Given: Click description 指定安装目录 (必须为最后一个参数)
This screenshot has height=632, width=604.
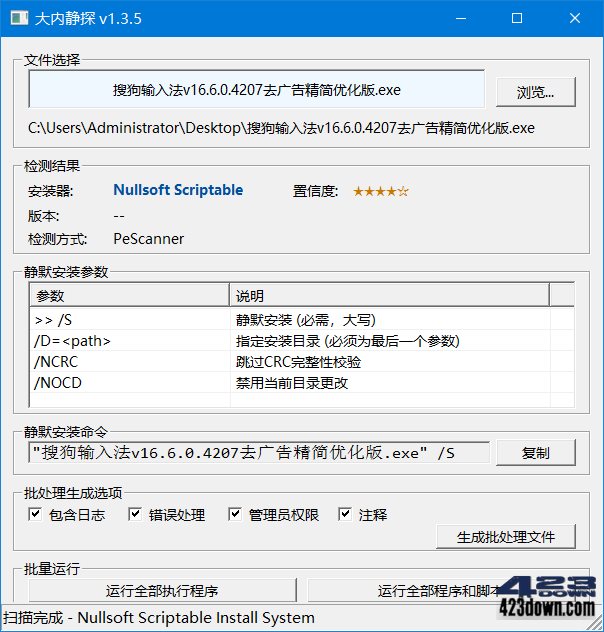Looking at the screenshot, I should (348, 341).
